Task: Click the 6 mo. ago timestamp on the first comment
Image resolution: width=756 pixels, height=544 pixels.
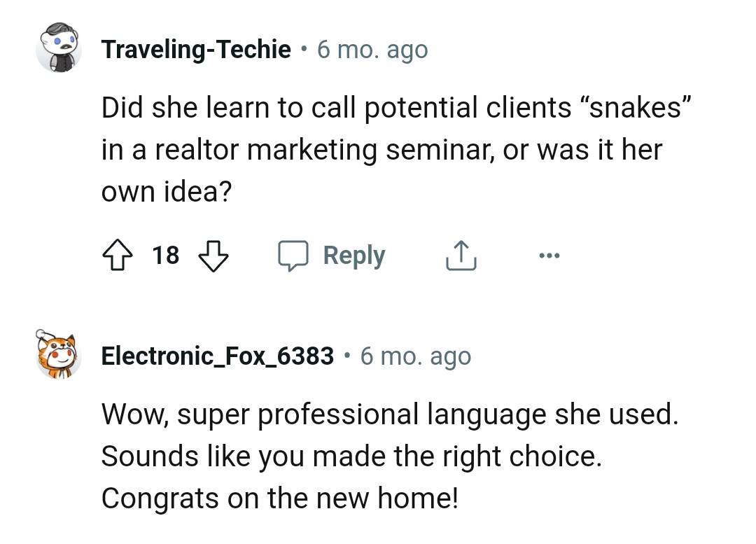Action: 373,49
